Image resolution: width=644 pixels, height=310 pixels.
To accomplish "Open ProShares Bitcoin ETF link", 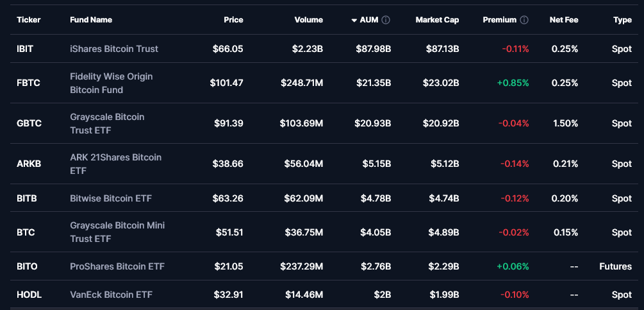I will pyautogui.click(x=117, y=266).
